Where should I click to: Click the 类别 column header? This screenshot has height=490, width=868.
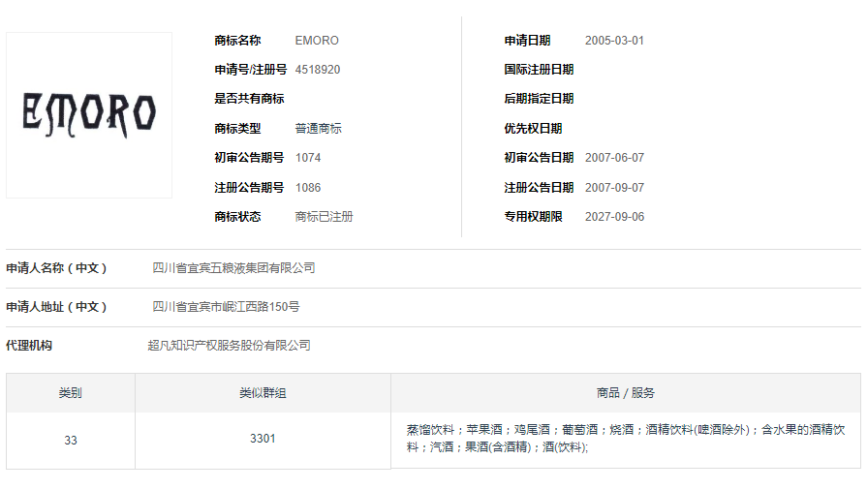[x=71, y=393]
